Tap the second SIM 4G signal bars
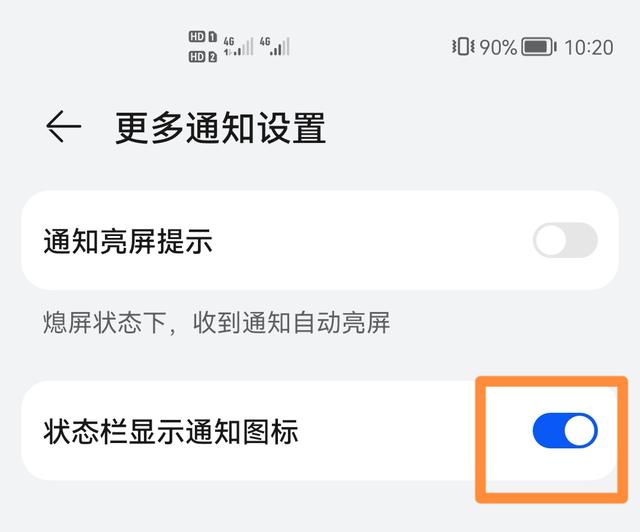 tap(275, 46)
